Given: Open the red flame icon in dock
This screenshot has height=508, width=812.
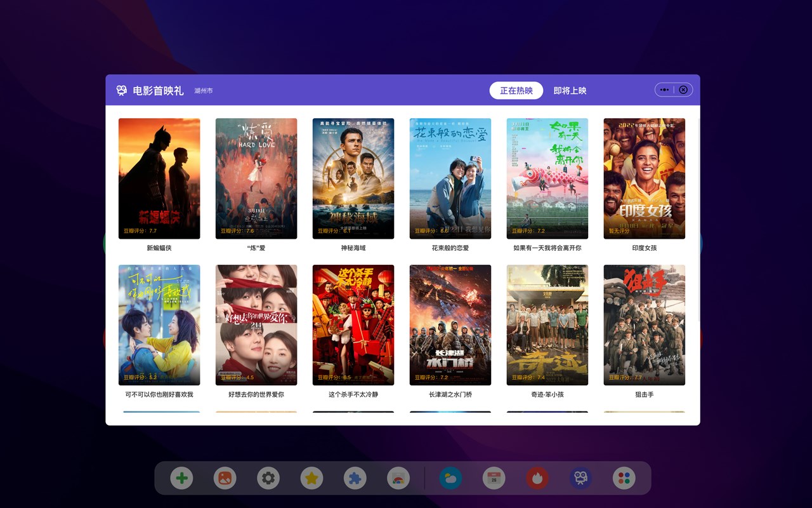Looking at the screenshot, I should coord(537,478).
